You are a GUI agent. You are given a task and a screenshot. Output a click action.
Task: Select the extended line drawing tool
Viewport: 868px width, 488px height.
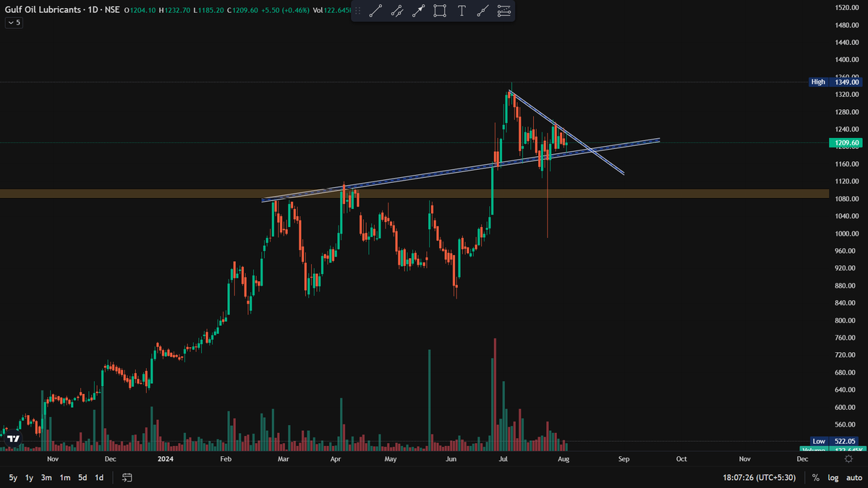483,11
